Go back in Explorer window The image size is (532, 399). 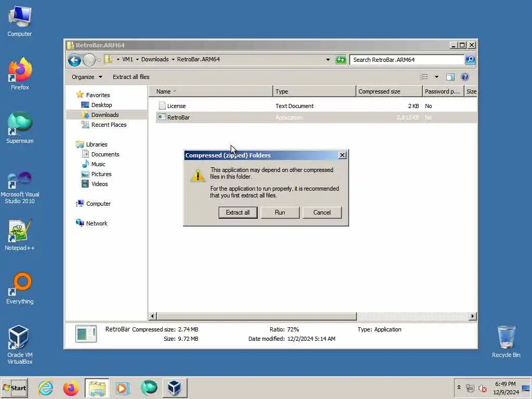74,60
